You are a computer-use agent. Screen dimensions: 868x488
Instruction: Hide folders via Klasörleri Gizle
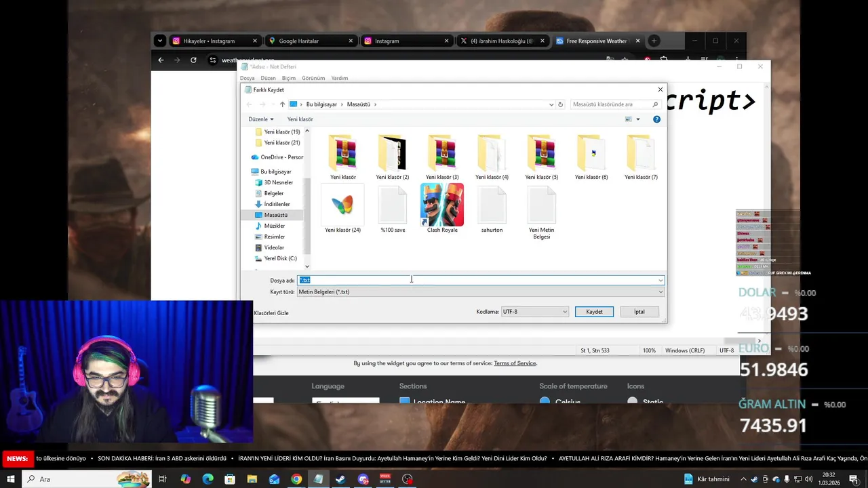[x=271, y=313]
